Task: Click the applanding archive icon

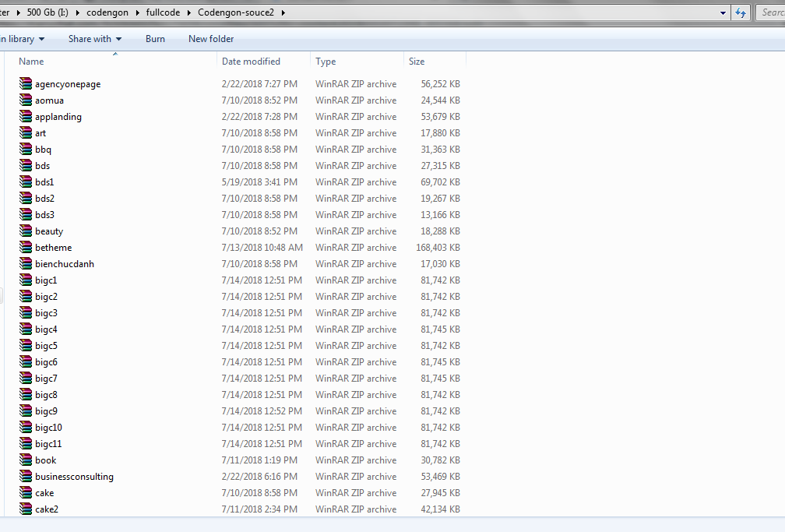Action: (x=26, y=116)
